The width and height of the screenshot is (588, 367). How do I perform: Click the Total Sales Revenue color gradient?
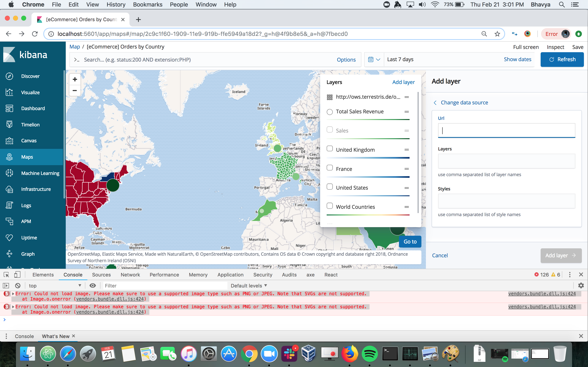368,119
